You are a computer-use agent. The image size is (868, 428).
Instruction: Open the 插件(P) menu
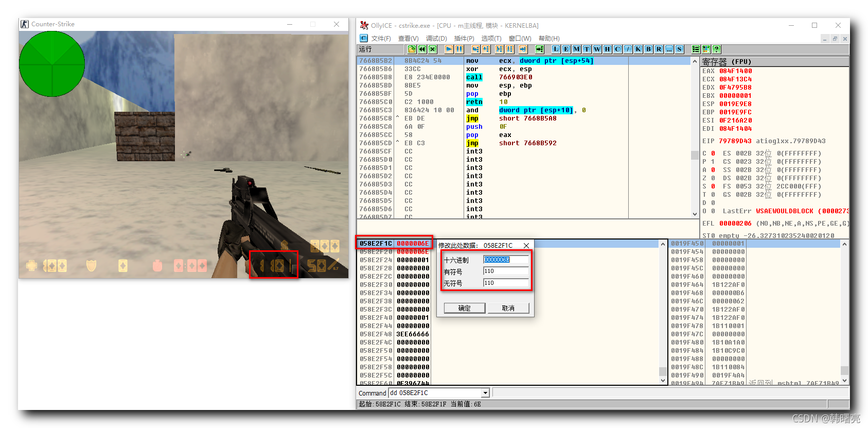click(464, 39)
